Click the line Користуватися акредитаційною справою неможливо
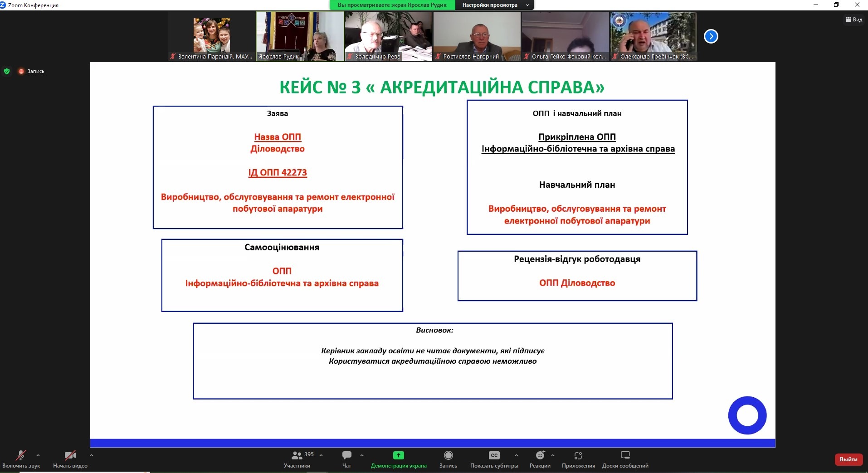The width and height of the screenshot is (868, 473). [x=433, y=361]
